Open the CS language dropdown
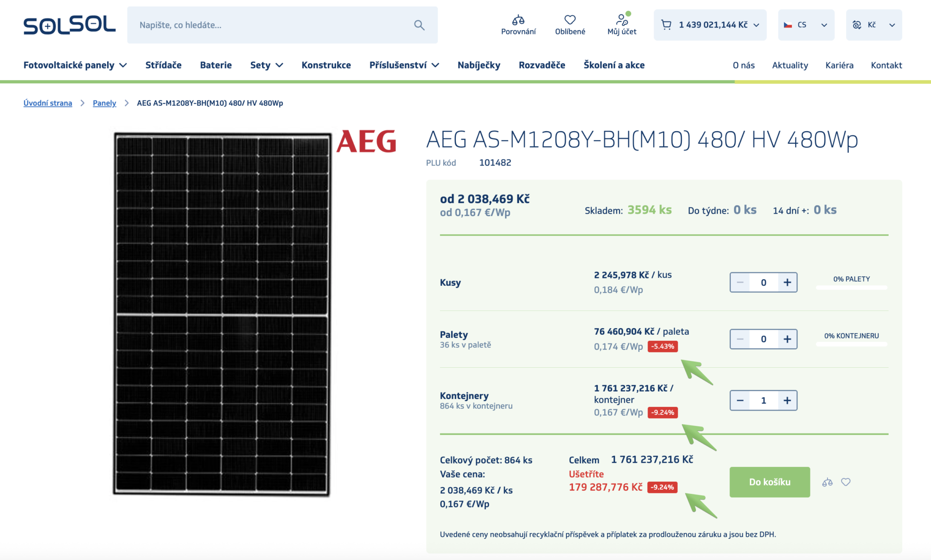The image size is (931, 560). [x=806, y=25]
